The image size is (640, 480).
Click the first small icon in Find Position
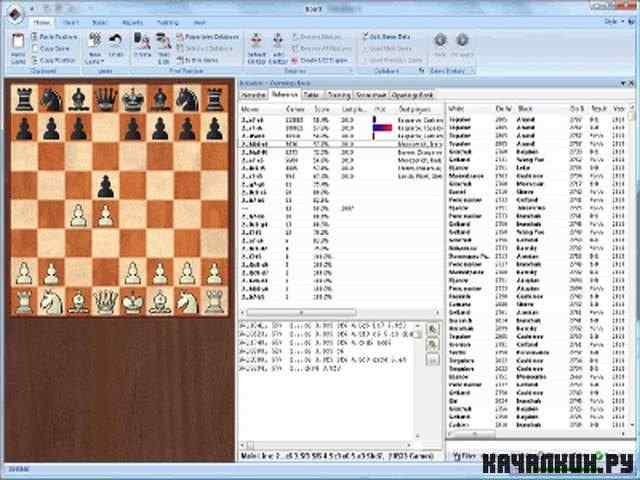tap(180, 37)
